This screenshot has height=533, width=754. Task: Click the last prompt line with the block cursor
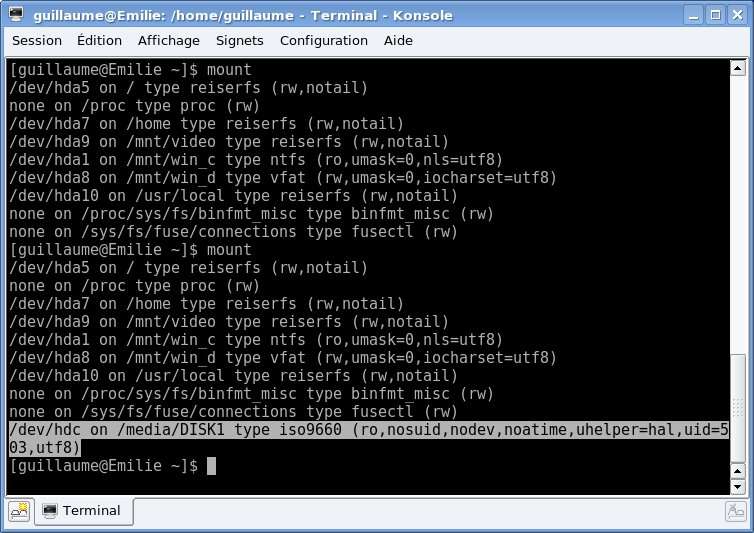pyautogui.click(x=113, y=466)
